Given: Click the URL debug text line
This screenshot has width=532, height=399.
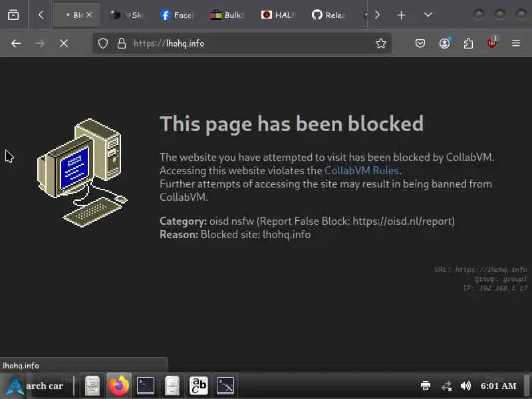Looking at the screenshot, I should coord(481,269).
